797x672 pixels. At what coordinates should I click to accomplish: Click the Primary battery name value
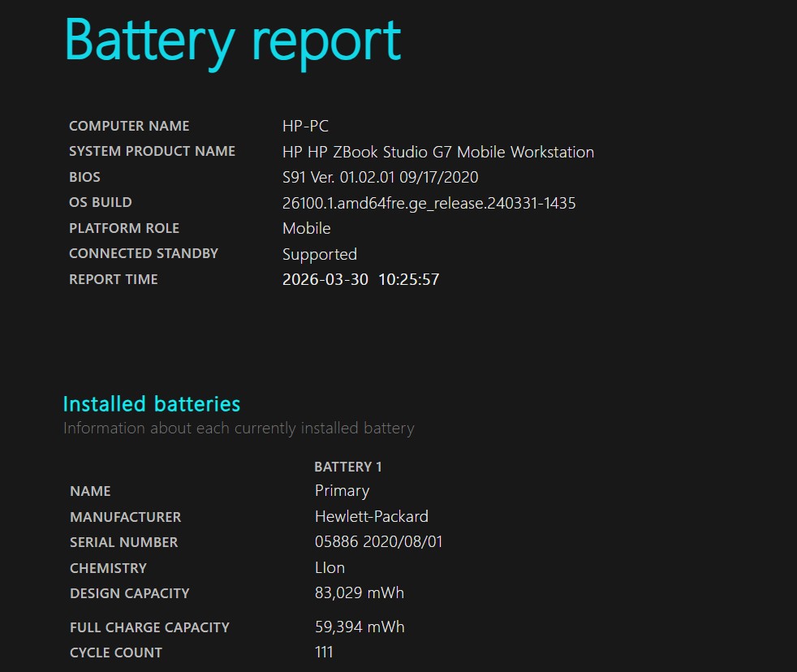tap(342, 491)
